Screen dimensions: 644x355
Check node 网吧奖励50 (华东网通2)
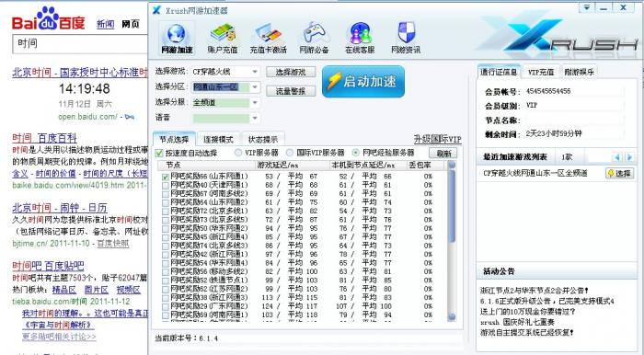click(x=166, y=229)
